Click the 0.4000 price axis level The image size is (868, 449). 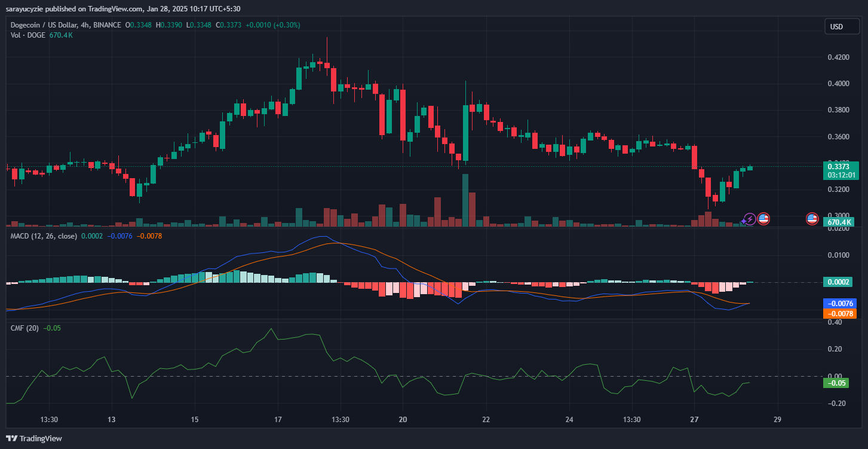838,84
